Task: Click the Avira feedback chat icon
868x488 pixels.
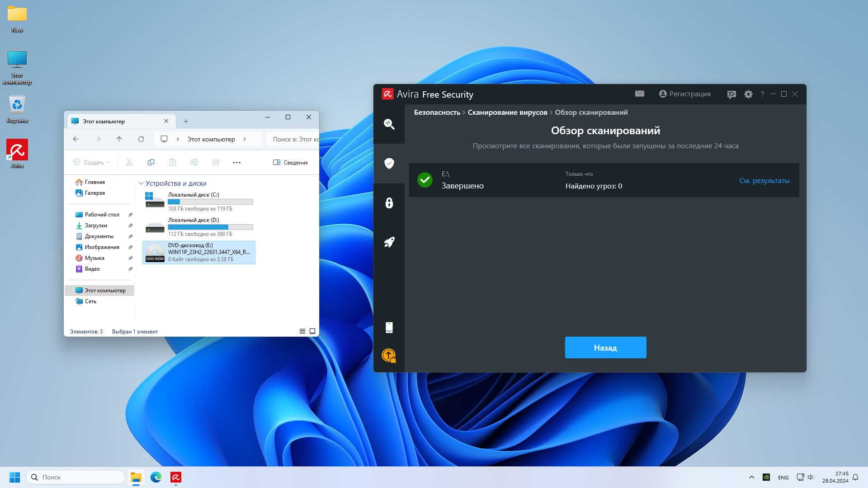Action: pyautogui.click(x=731, y=94)
